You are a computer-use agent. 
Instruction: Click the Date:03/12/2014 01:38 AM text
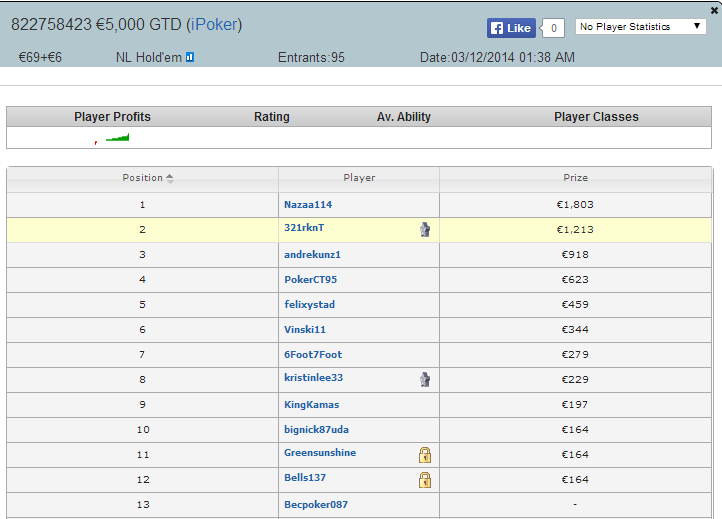[x=497, y=58]
